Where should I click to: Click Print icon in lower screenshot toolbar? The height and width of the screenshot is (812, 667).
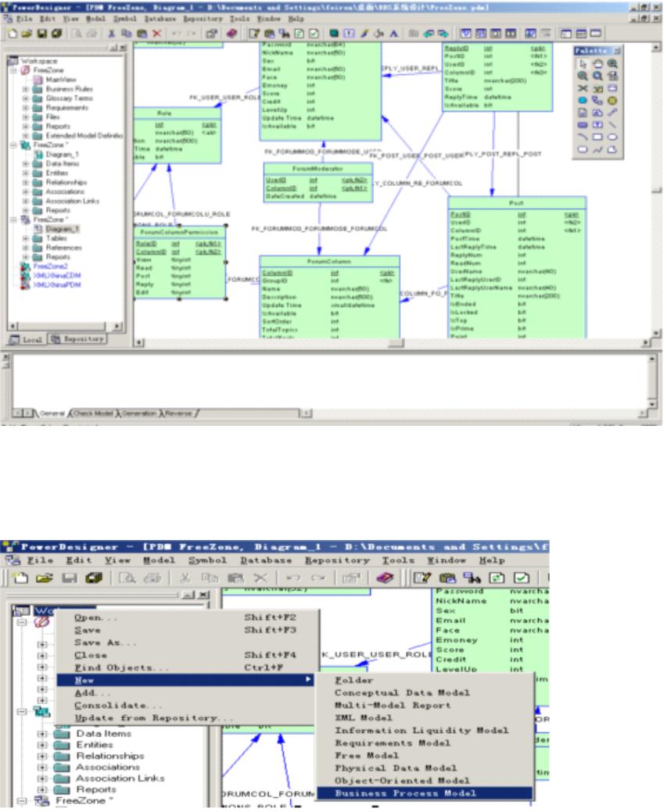point(152,578)
